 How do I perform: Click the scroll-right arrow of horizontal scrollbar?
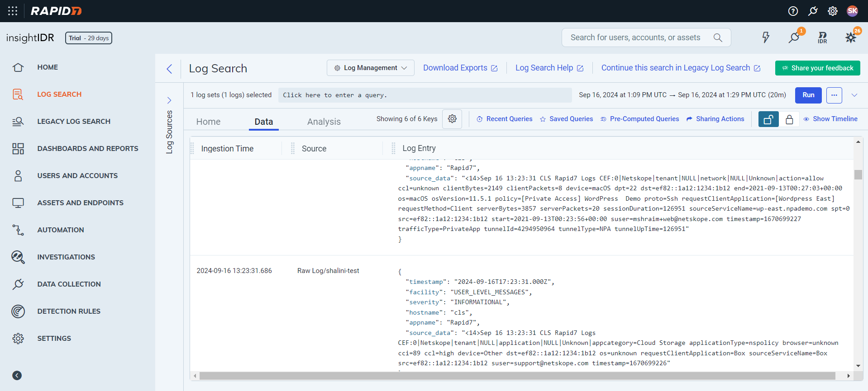pos(849,376)
